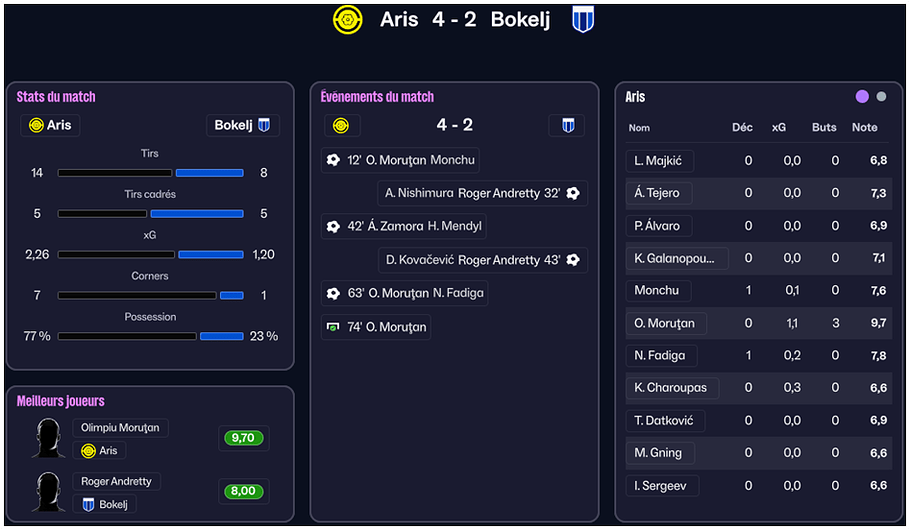The width and height of the screenshot is (910, 530).
Task: Click the award icon beside 74' Moruțan
Action: pyautogui.click(x=333, y=327)
